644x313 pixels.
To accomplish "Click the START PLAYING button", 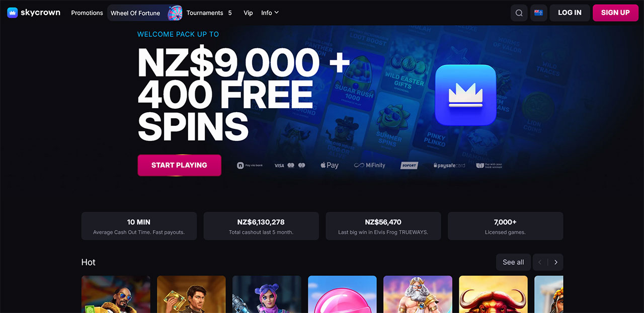I will click(x=179, y=165).
